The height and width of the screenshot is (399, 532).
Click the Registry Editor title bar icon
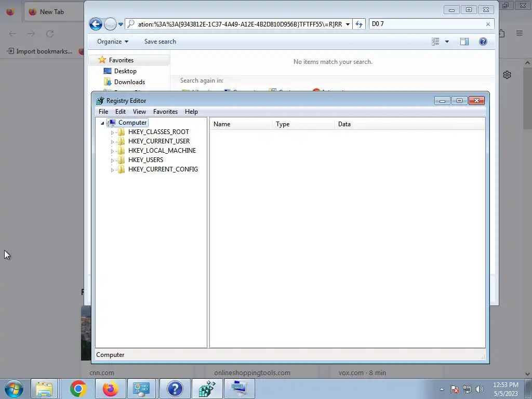pyautogui.click(x=100, y=101)
